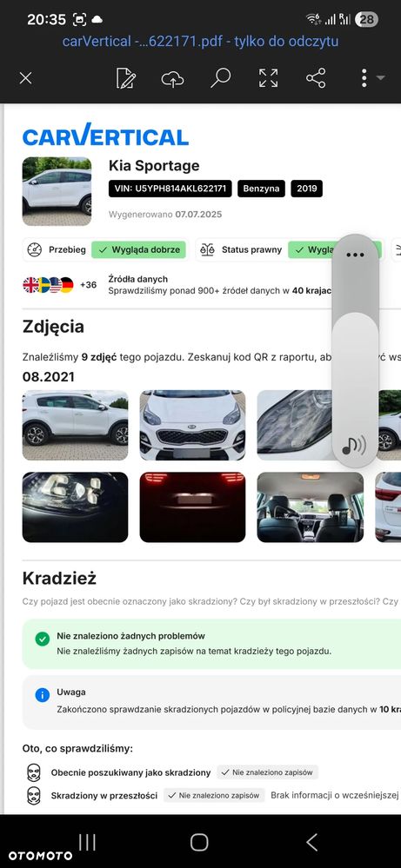
Task: Tap the cloud upload icon
Action: point(173,78)
